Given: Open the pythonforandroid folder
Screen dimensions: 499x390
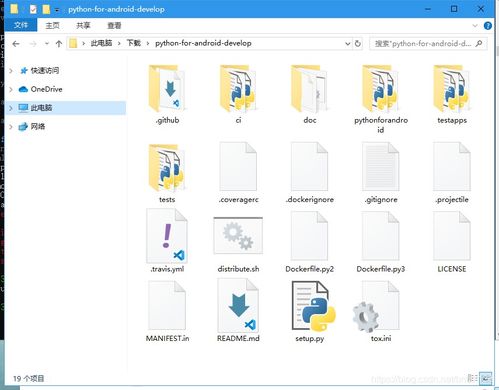Looking at the screenshot, I should point(381,98).
